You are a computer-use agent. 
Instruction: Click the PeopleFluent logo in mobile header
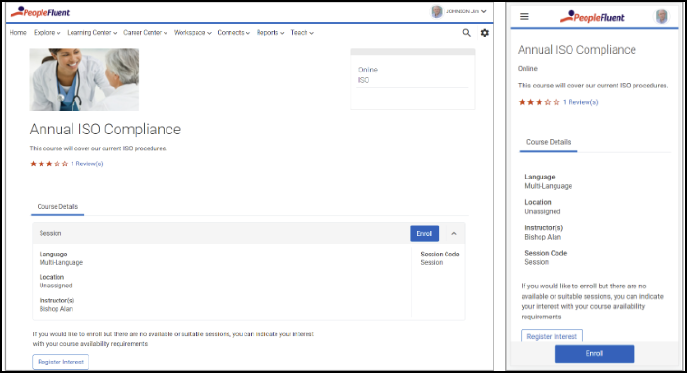pos(592,17)
